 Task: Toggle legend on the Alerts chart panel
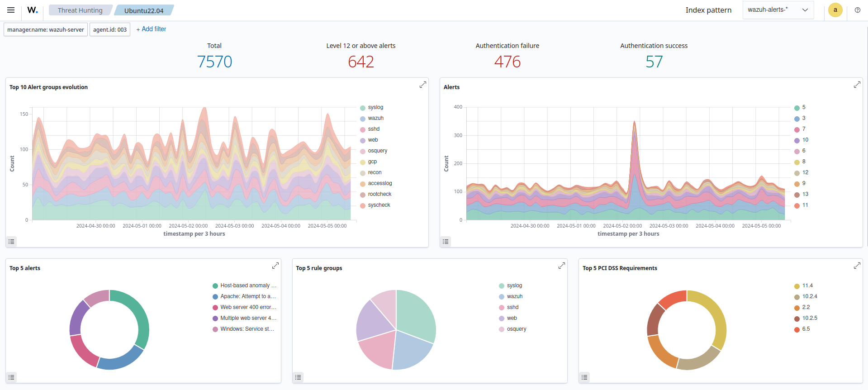click(446, 242)
